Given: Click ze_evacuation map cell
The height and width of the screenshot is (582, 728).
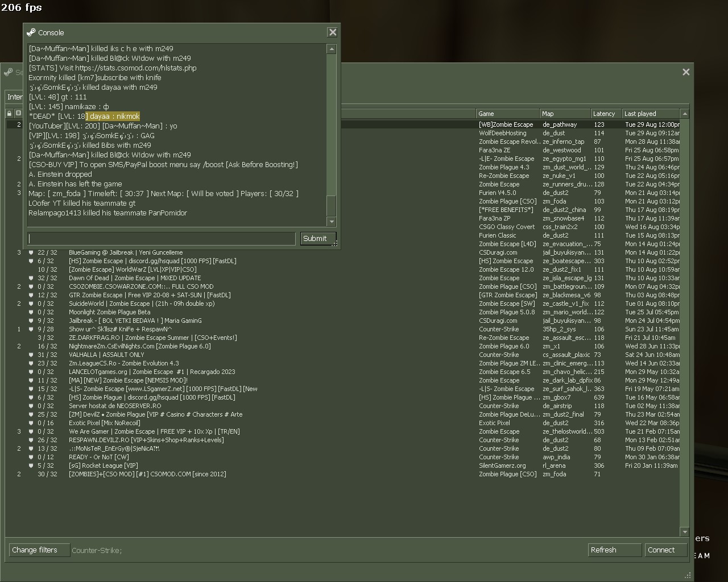Looking at the screenshot, I should coord(567,244).
